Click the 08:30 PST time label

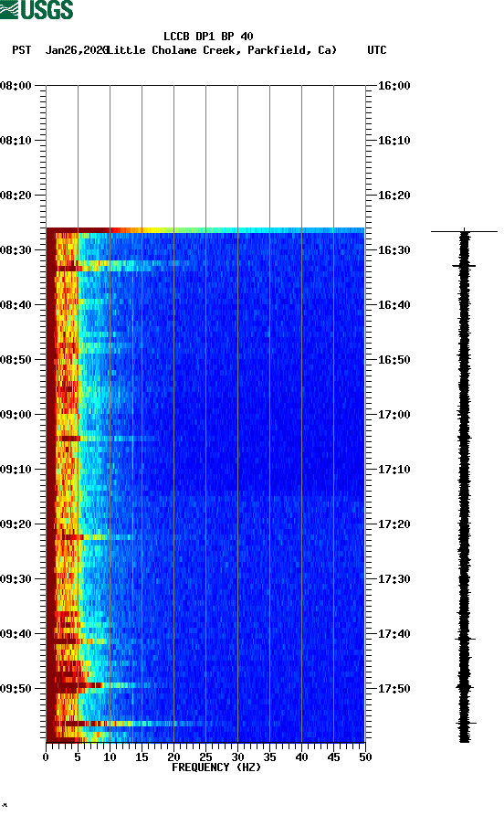click(x=16, y=250)
